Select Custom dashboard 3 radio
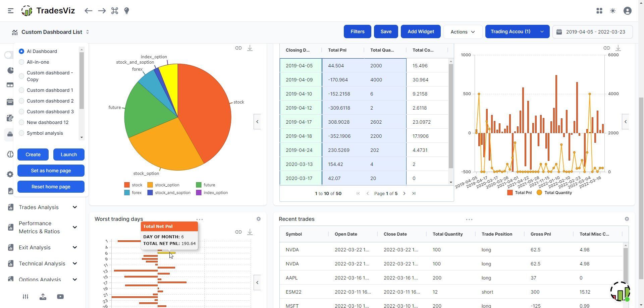 point(21,112)
